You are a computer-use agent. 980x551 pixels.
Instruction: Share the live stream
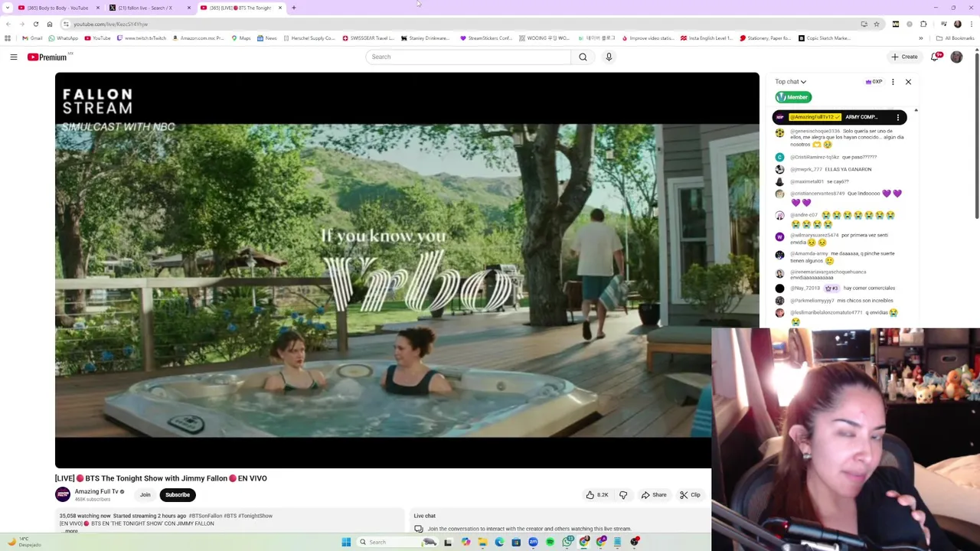[x=654, y=495]
